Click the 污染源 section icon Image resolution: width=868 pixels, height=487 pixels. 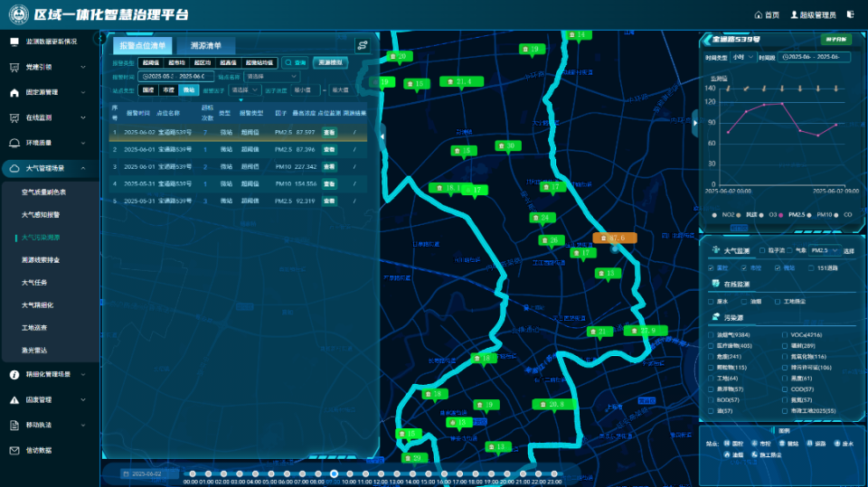point(716,317)
